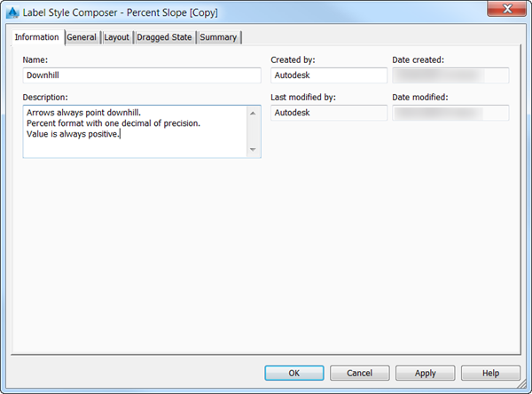
Task: Go to the Dragged State tab
Action: tap(164, 37)
